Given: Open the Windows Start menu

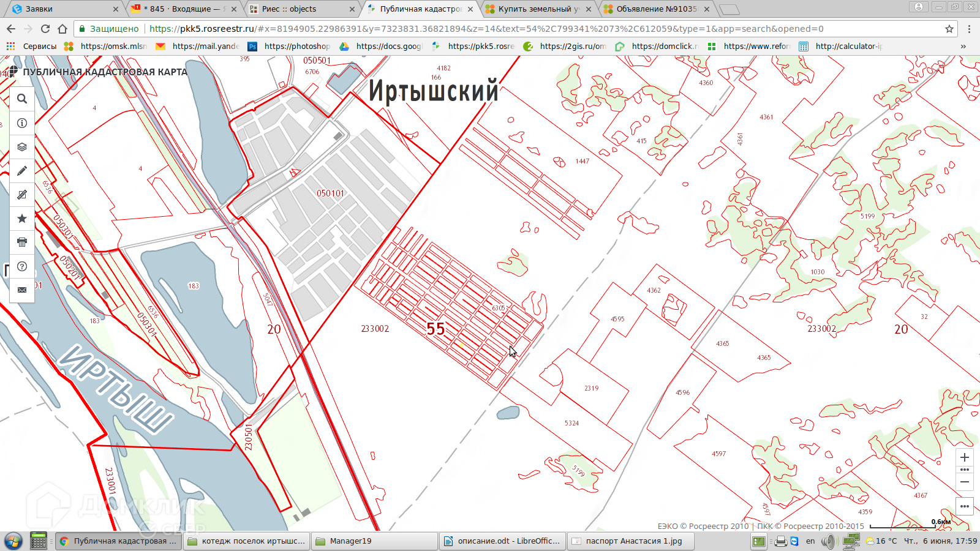Looking at the screenshot, I should pyautogui.click(x=13, y=541).
